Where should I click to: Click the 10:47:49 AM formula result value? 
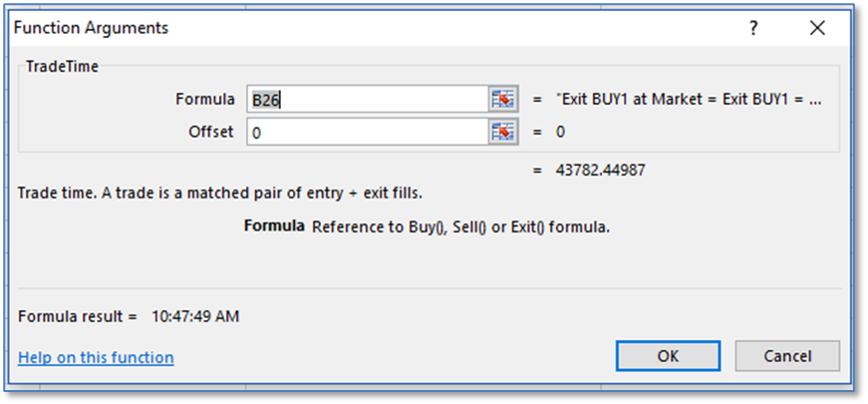tap(195, 316)
